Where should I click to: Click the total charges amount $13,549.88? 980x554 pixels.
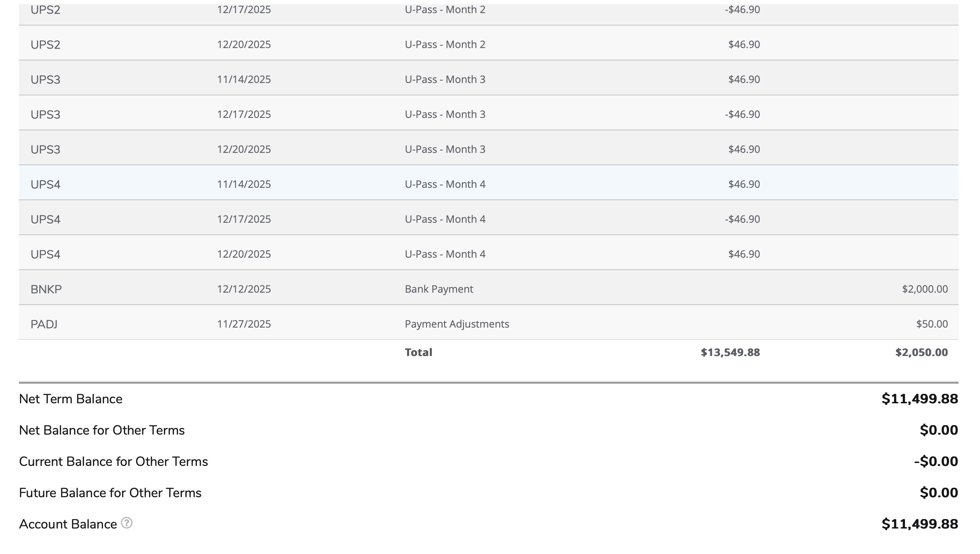click(x=730, y=352)
